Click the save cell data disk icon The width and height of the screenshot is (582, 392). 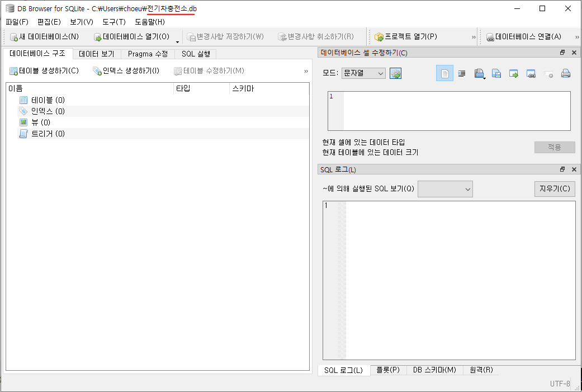point(479,73)
